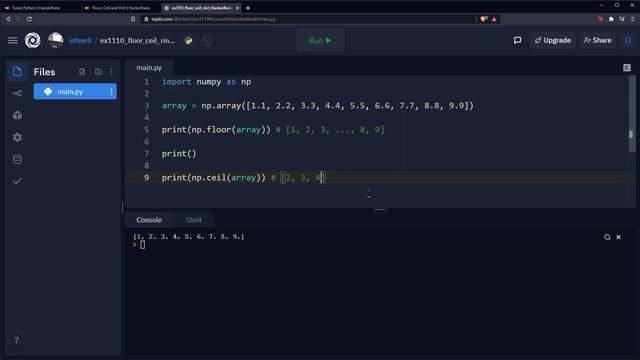This screenshot has width=640, height=360.
Task: Open the Version control sidebar icon
Action: (x=17, y=93)
